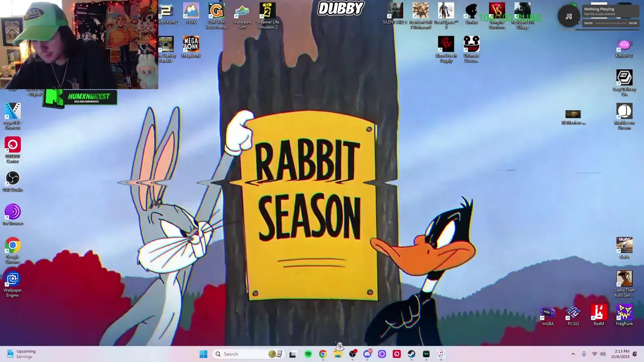Open the Vampire Survivors shortcut
The image size is (644, 362).
point(497,16)
